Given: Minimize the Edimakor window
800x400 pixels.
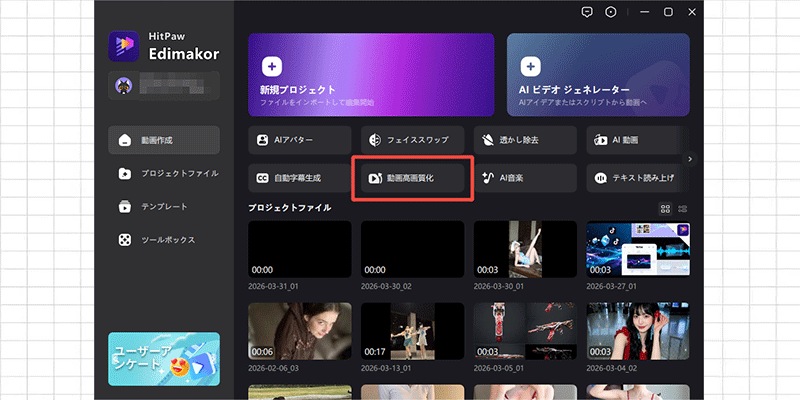Looking at the screenshot, I should point(645,12).
